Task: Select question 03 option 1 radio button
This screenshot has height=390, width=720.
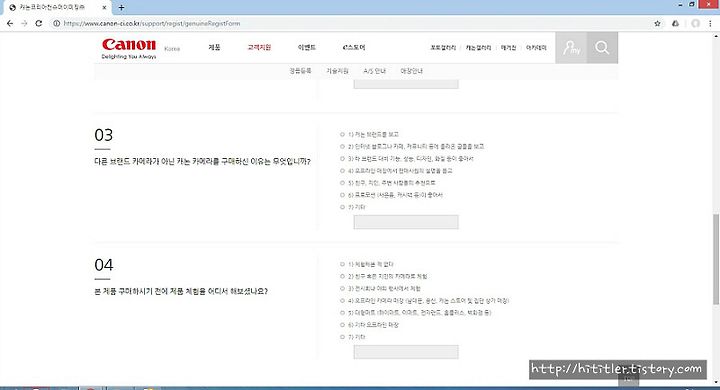Action: tap(342, 135)
